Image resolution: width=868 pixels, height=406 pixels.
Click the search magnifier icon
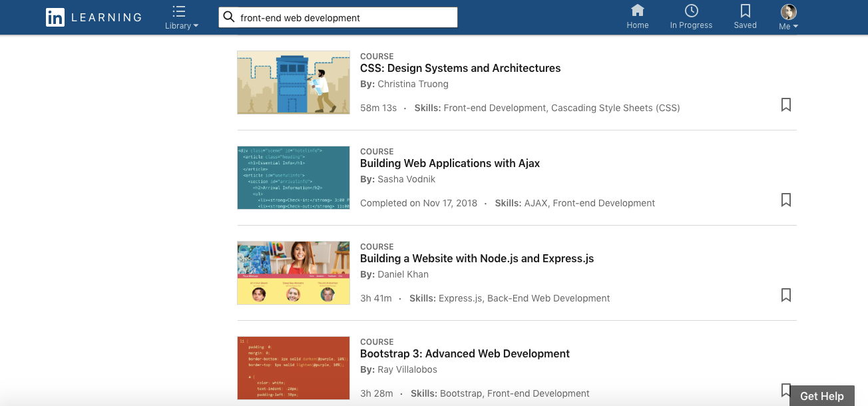[229, 17]
